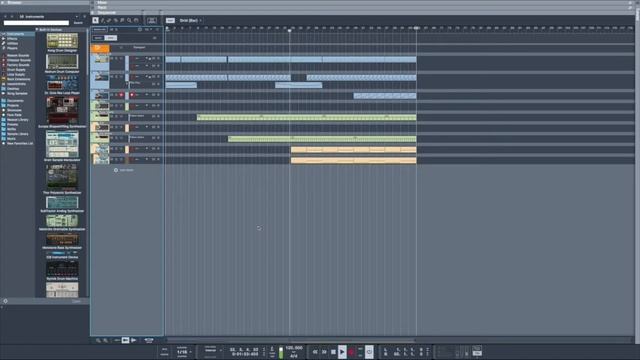Click the Play button in transport
The image size is (640, 360).
point(342,352)
